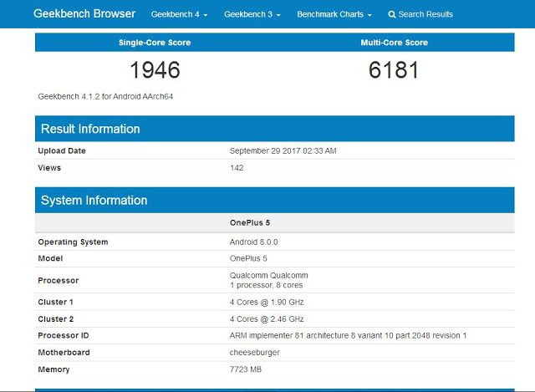Click the Views label
This screenshot has width=535, height=392.
[49, 168]
